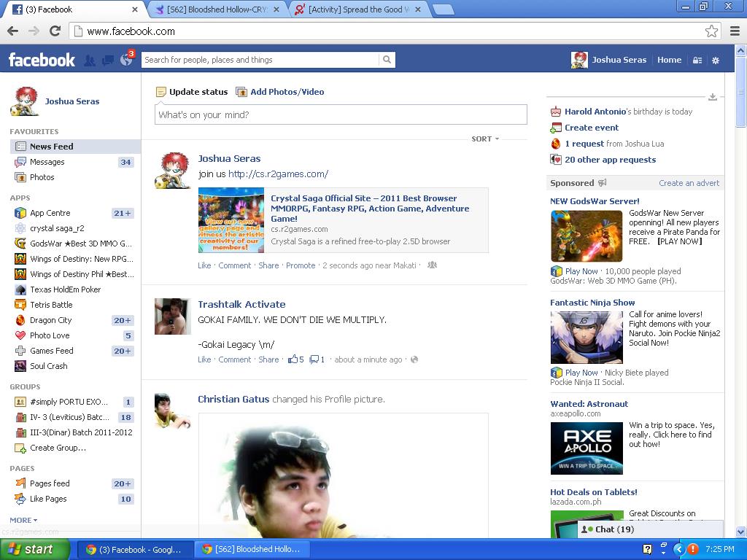Bookmark page with star icon
The height and width of the screenshot is (560, 747).
coord(711,31)
